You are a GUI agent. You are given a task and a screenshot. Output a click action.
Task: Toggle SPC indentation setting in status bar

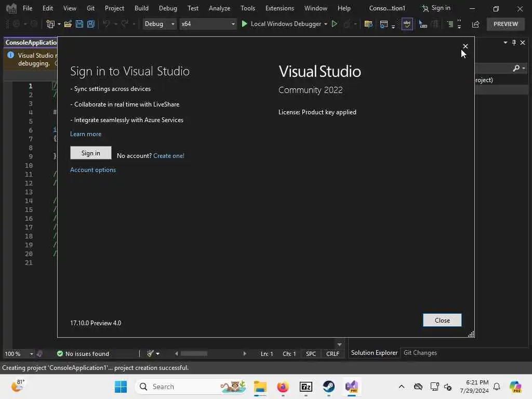pos(311,354)
